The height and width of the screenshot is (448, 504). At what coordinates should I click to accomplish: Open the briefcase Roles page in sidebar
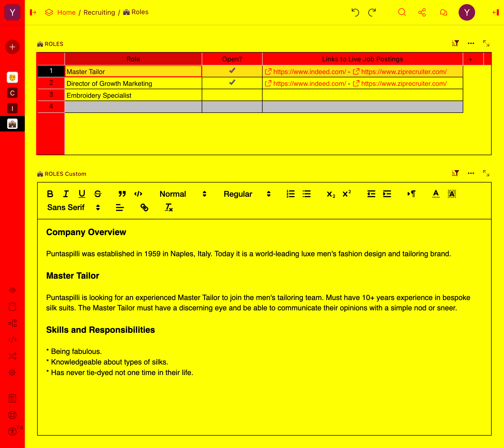[x=12, y=124]
